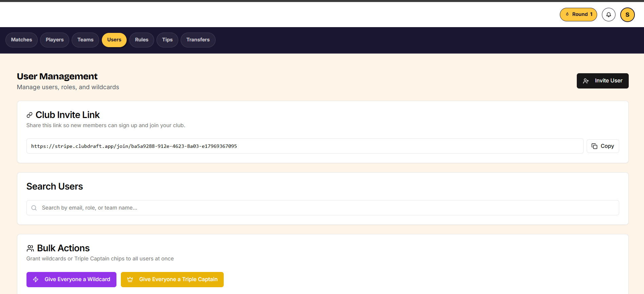Click the Round 1 badge
Screen dimensions: 644x294
coord(578,15)
